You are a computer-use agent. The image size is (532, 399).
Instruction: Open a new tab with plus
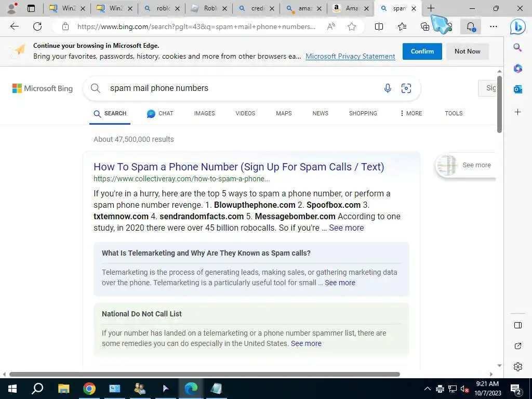pyautogui.click(x=431, y=8)
